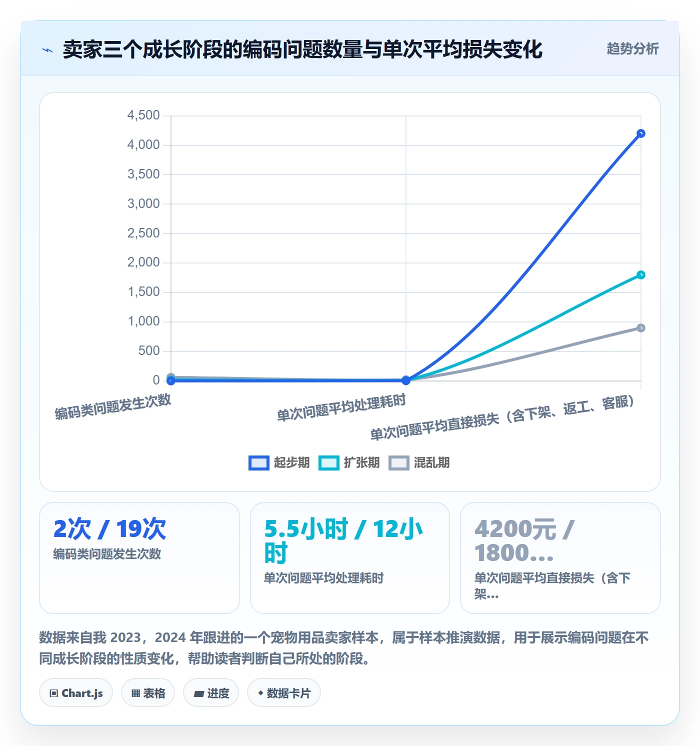Click the 混乱期 legend label
700x746 pixels.
click(x=431, y=463)
